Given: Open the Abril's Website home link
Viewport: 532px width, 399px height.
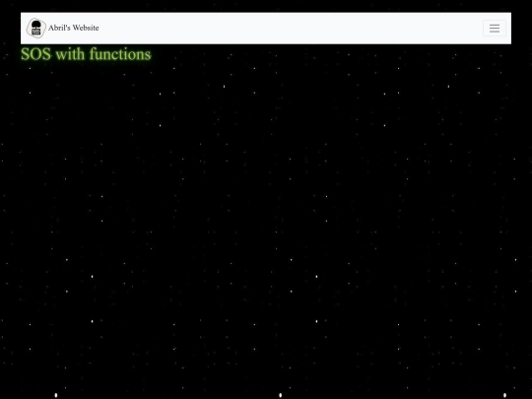Looking at the screenshot, I should click(x=74, y=28).
